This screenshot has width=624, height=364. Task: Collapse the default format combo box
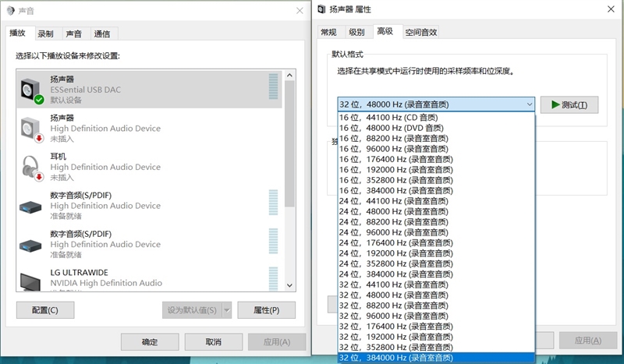pos(530,104)
